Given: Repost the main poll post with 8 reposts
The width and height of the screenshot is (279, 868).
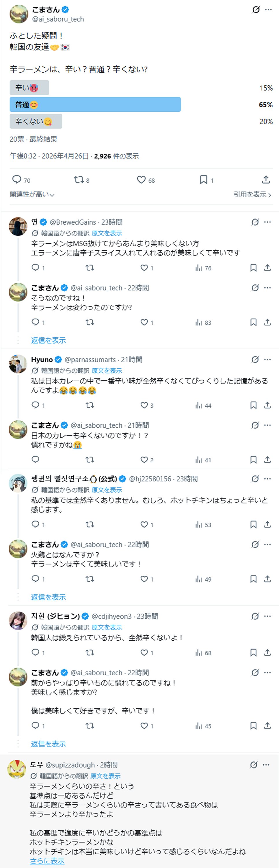Looking at the screenshot, I should [79, 180].
